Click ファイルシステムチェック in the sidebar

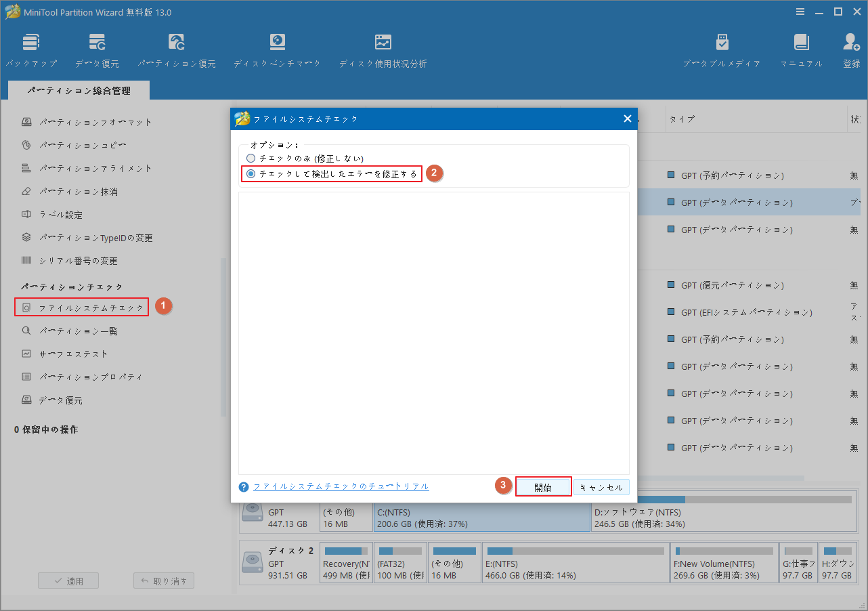82,308
